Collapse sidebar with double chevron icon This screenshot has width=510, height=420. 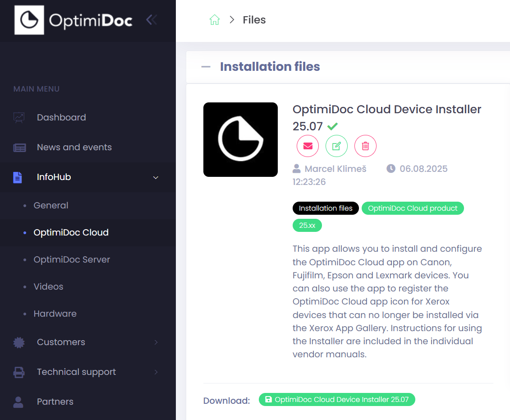coord(152,20)
